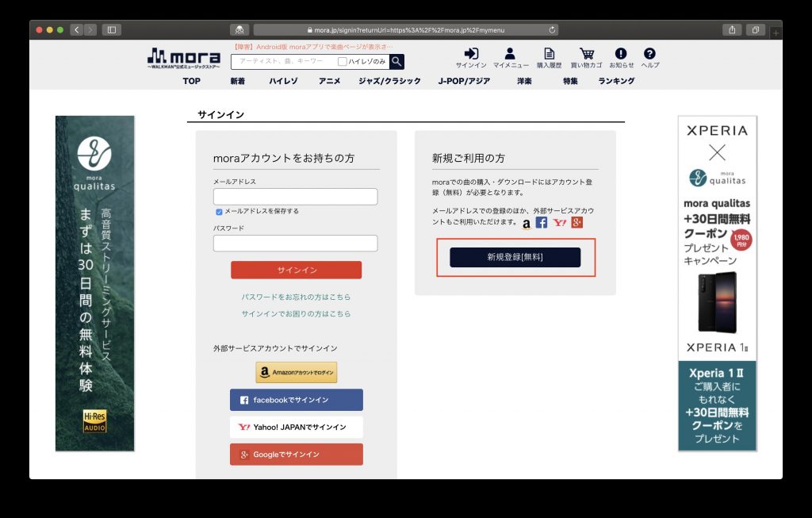
Task: Open the help question mark icon
Action: pyautogui.click(x=649, y=53)
